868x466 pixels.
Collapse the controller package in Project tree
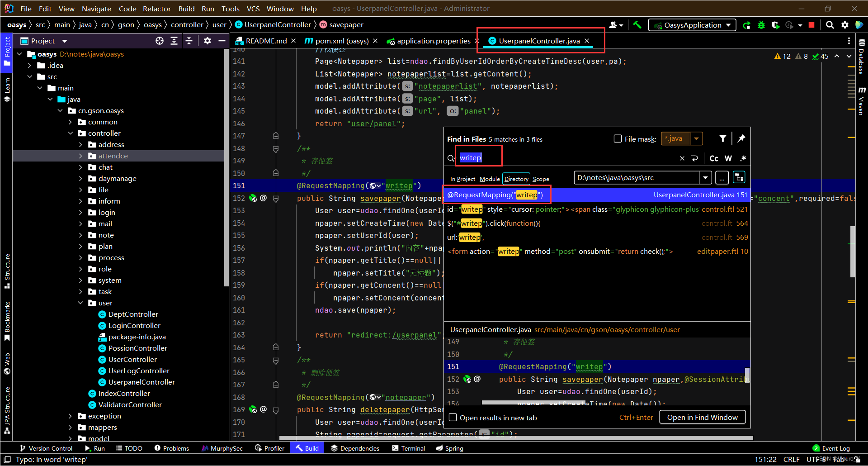click(71, 133)
